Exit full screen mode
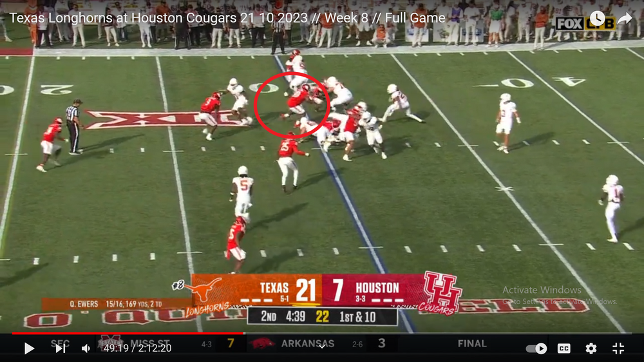The height and width of the screenshot is (362, 644). pos(618,348)
